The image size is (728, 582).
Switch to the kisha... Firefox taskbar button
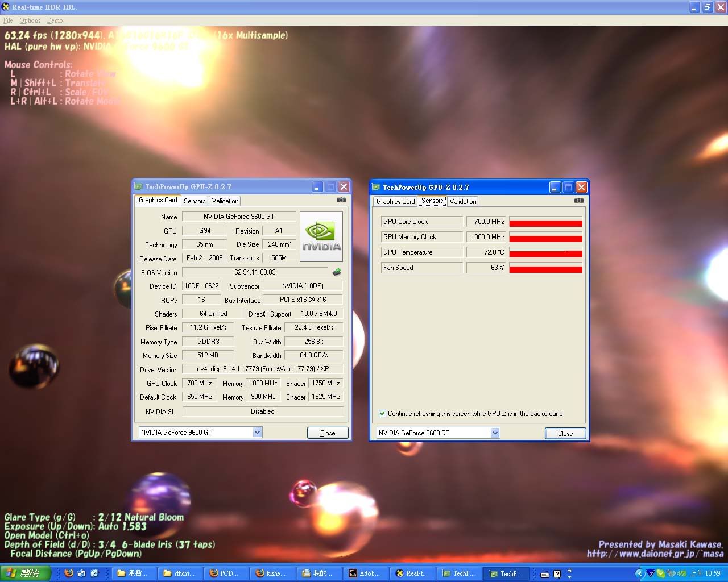pos(274,573)
